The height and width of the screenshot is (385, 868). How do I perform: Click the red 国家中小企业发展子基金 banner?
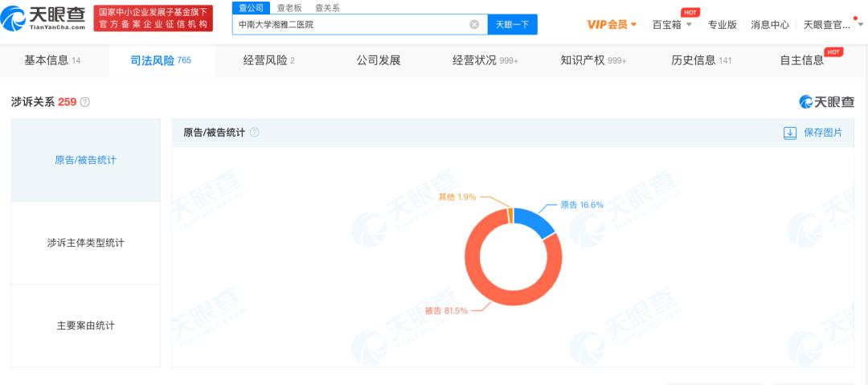pos(154,18)
